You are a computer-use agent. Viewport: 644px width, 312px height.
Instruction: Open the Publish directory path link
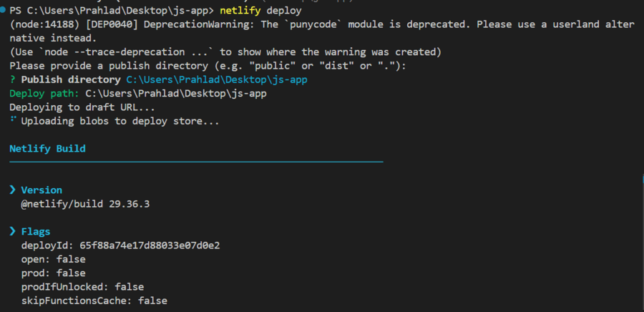point(216,79)
